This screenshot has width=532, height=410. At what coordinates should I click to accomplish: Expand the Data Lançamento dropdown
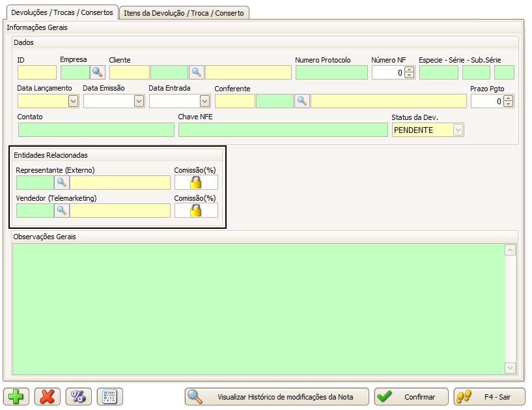point(73,101)
